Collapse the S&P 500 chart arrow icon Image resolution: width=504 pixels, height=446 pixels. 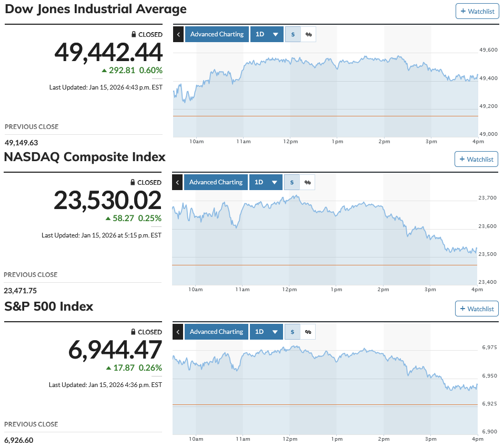pos(177,332)
